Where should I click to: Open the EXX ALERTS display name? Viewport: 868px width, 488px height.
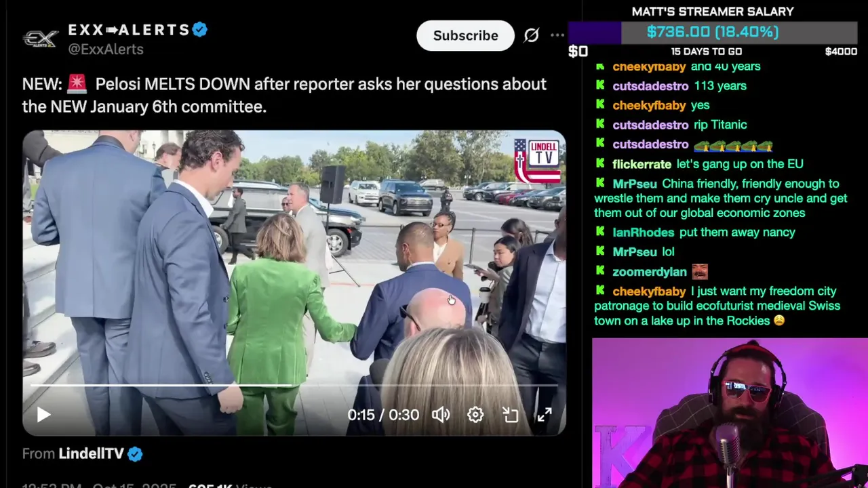click(x=129, y=30)
